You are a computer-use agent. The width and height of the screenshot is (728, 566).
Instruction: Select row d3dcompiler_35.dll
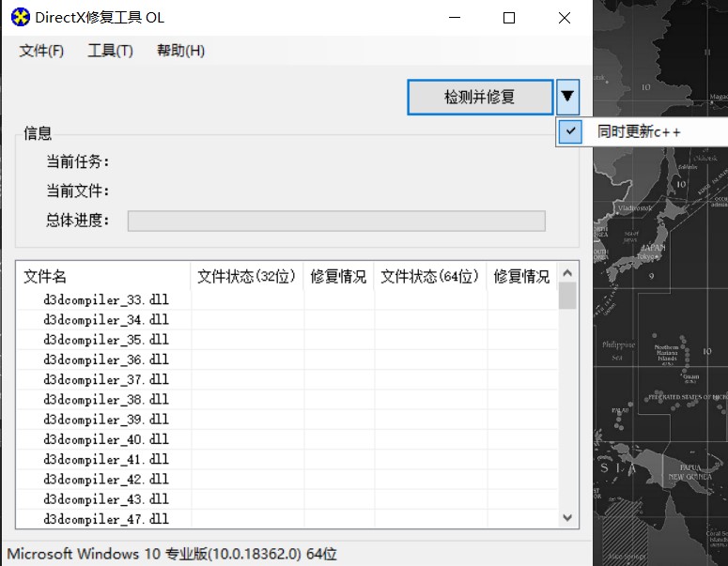click(287, 340)
